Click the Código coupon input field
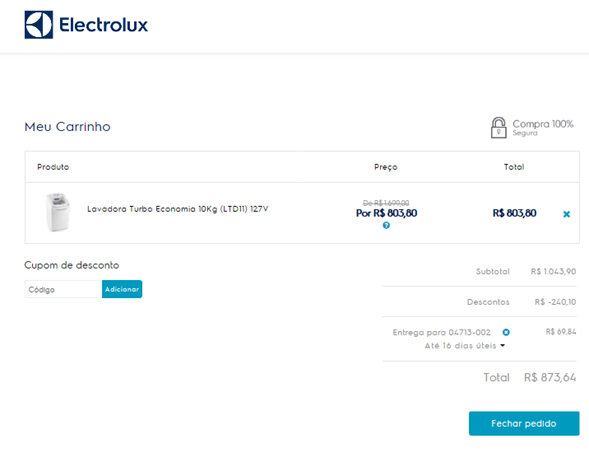This screenshot has width=589, height=453. pos(63,289)
